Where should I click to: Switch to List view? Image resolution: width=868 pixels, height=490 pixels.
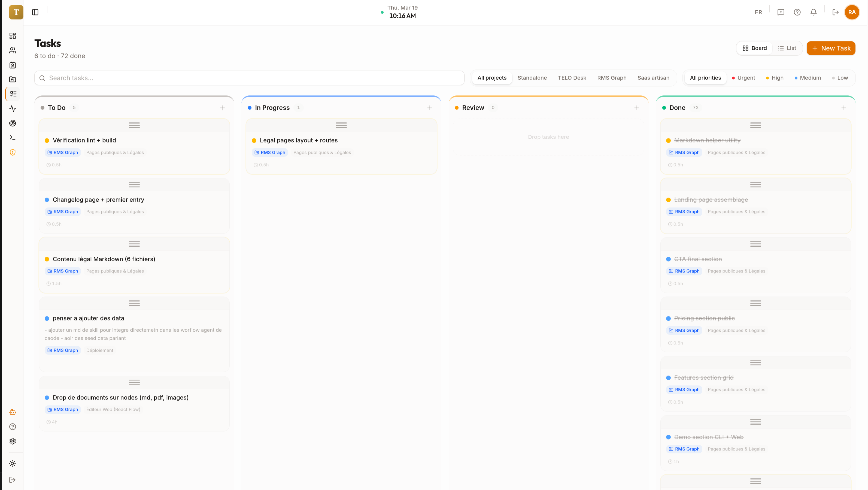pyautogui.click(x=787, y=48)
